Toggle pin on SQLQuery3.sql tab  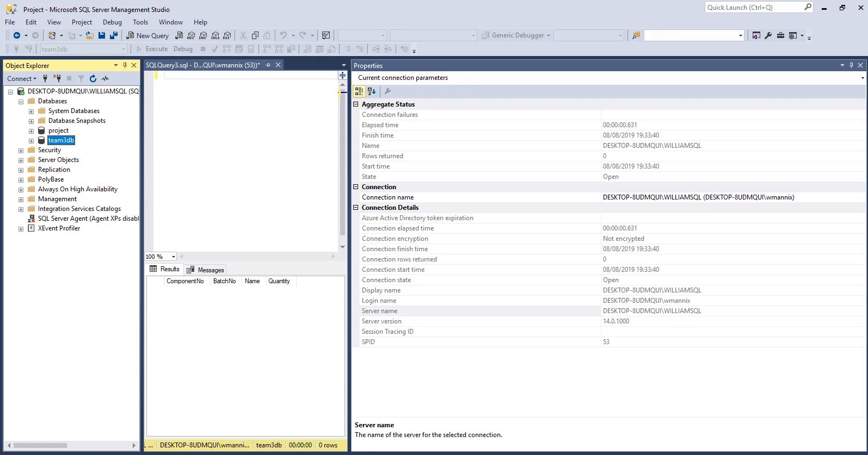click(x=268, y=65)
